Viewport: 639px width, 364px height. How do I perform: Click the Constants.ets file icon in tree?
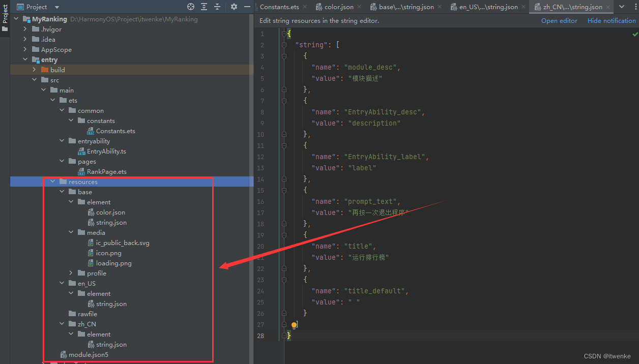click(x=91, y=131)
